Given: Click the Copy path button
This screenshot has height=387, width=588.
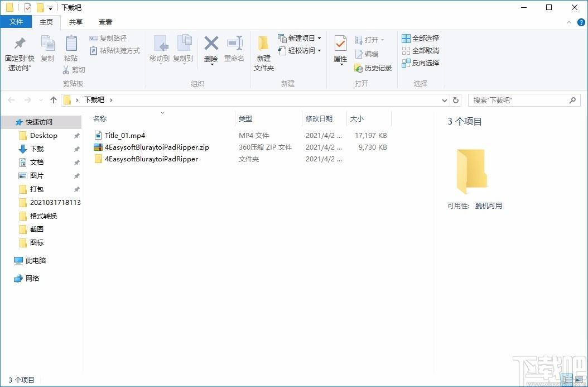Looking at the screenshot, I should click(108, 39).
